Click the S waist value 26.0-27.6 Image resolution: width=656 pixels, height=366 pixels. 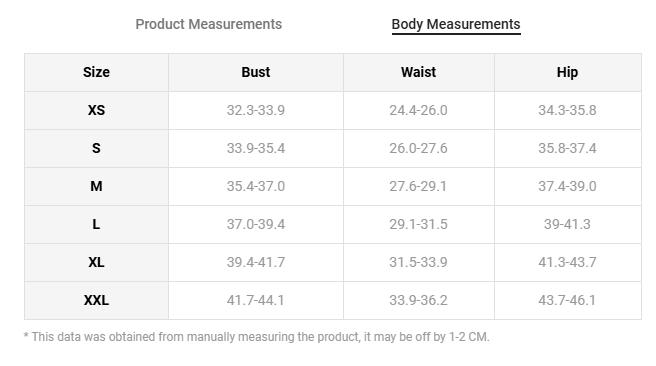click(418, 148)
